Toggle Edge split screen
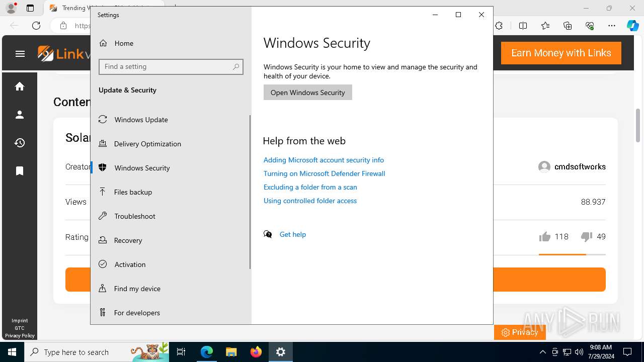The height and width of the screenshot is (362, 644). click(x=523, y=26)
